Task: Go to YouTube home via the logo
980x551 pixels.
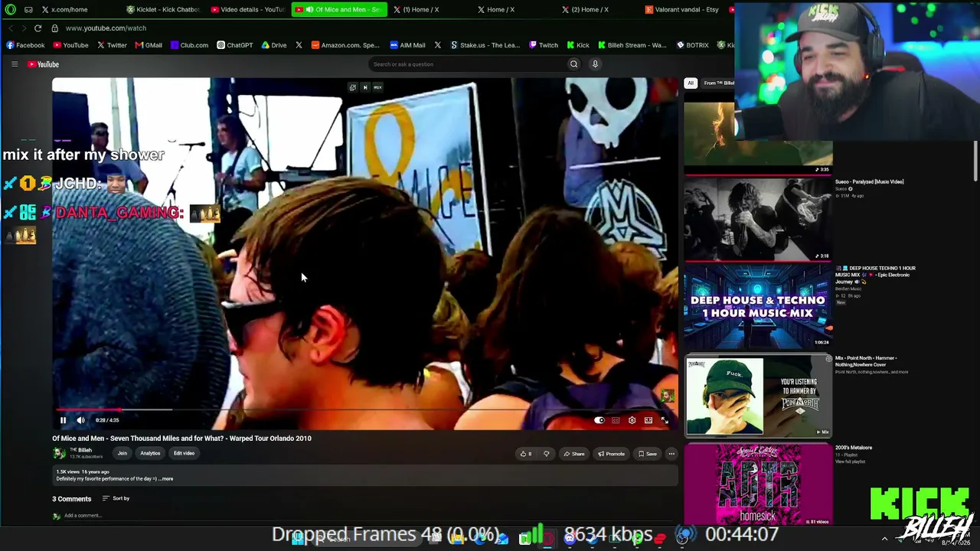Action: tap(43, 64)
